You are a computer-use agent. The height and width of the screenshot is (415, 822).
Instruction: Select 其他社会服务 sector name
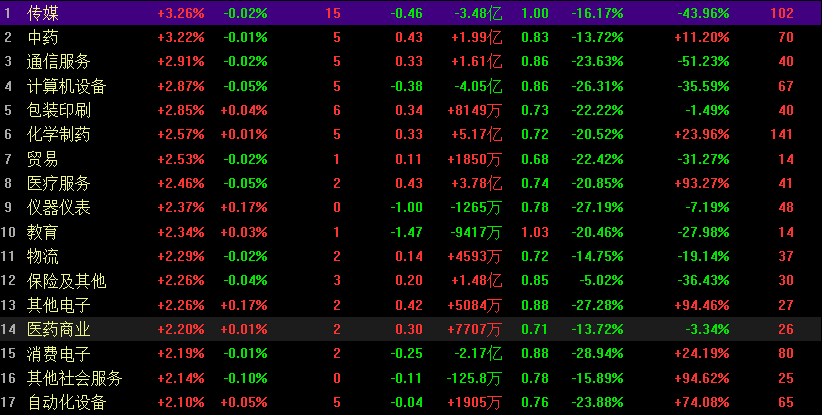pyautogui.click(x=74, y=377)
